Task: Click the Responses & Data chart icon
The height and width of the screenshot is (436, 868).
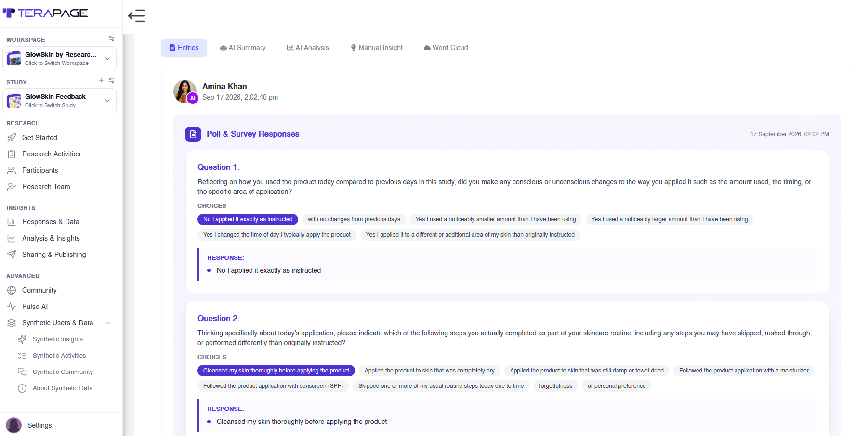Action: click(x=12, y=222)
